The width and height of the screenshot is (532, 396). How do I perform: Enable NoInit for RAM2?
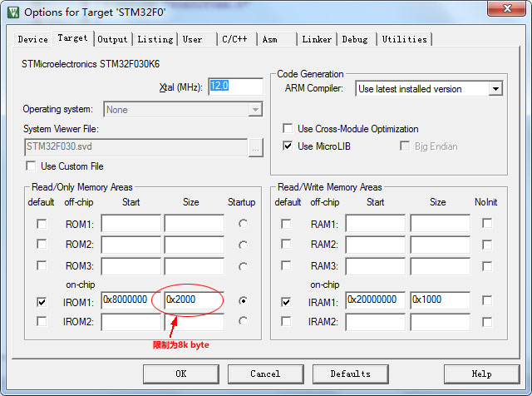point(487,245)
